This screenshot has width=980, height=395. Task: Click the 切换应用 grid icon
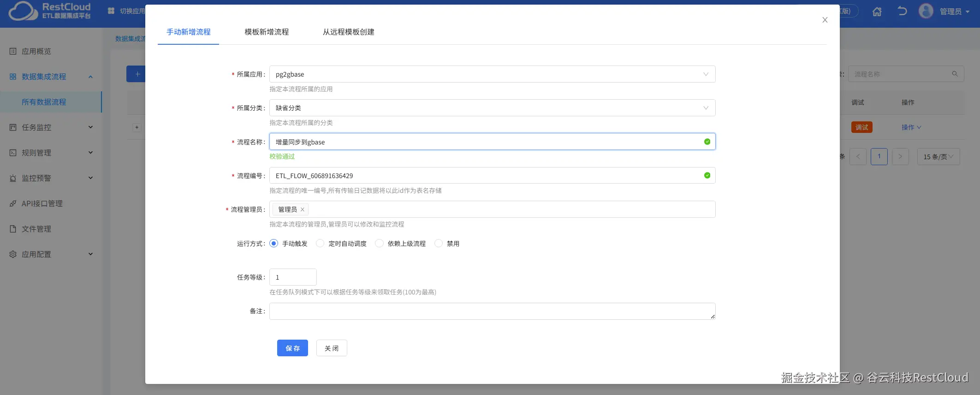tap(111, 11)
